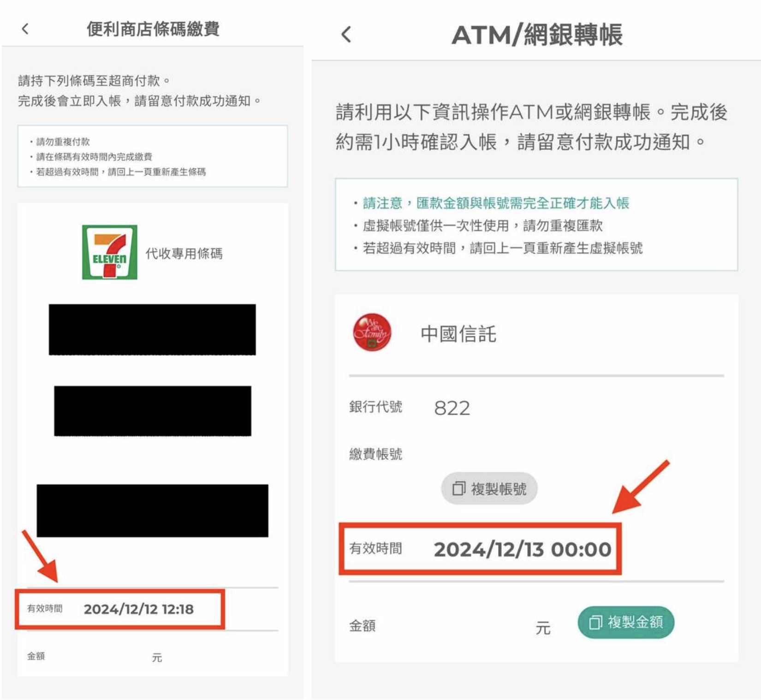Image resolution: width=761 pixels, height=700 pixels.
Task: Tap the copy icon inside 複製帳號
Action: tap(458, 488)
